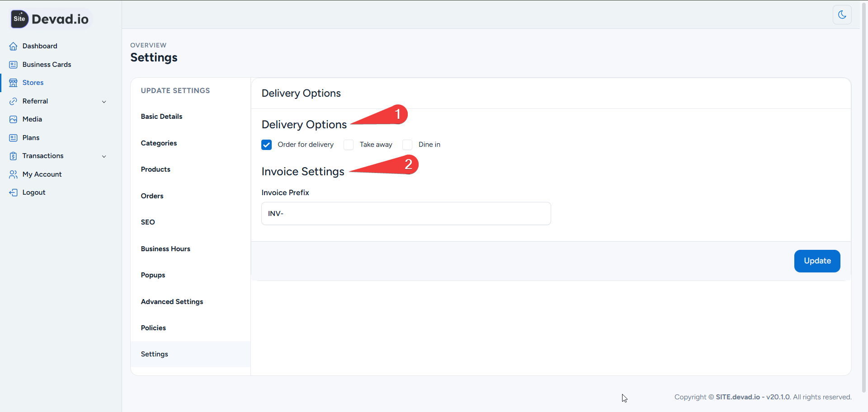Screen dimensions: 868x412
Task: Click the Logout arrow icon
Action: point(13,192)
